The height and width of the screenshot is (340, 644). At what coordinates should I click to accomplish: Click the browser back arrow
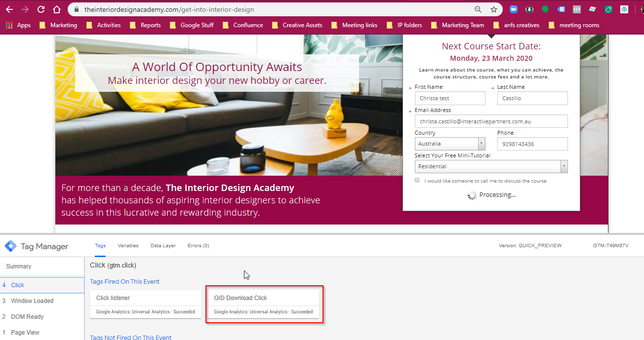pyautogui.click(x=9, y=9)
